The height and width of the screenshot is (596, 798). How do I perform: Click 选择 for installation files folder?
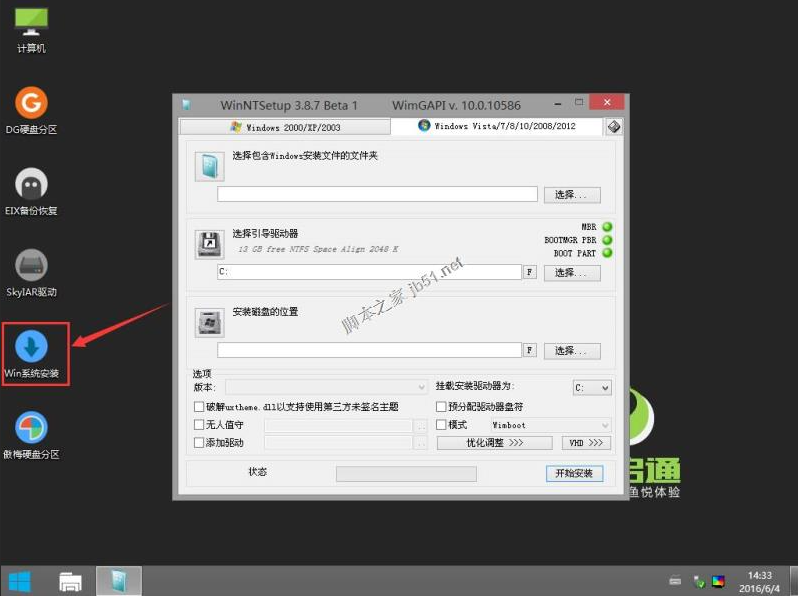(572, 195)
